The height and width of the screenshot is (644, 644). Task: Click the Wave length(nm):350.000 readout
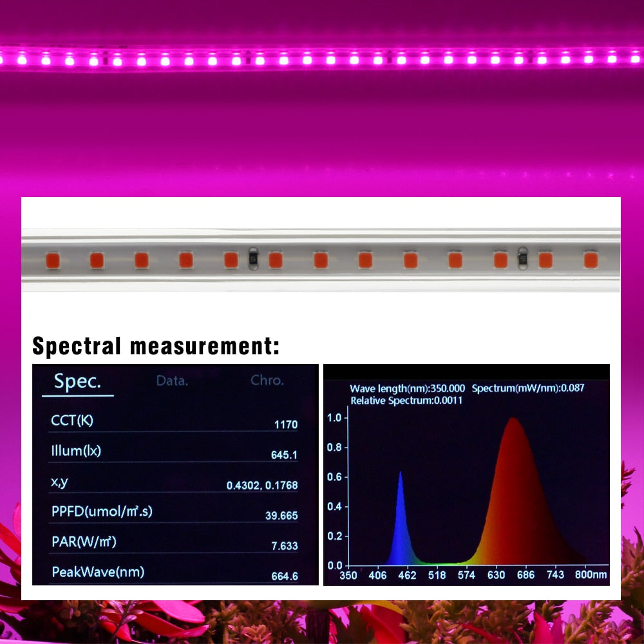tap(406, 388)
